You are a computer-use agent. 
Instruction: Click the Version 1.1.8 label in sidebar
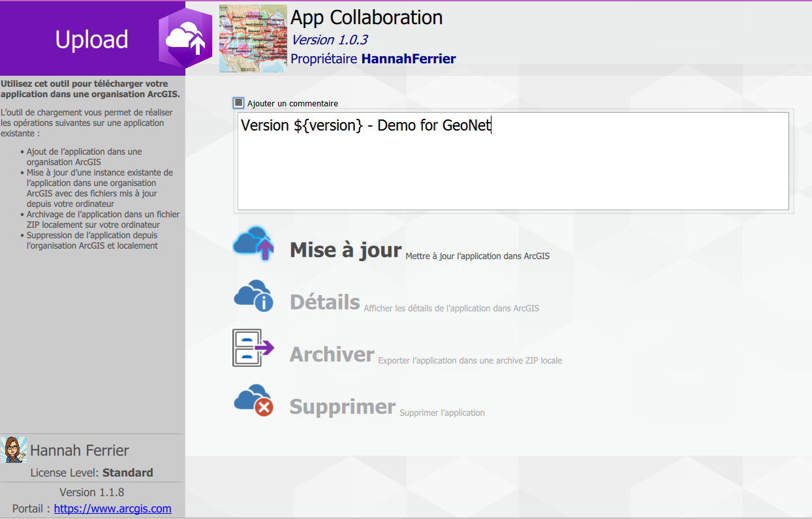(x=92, y=492)
